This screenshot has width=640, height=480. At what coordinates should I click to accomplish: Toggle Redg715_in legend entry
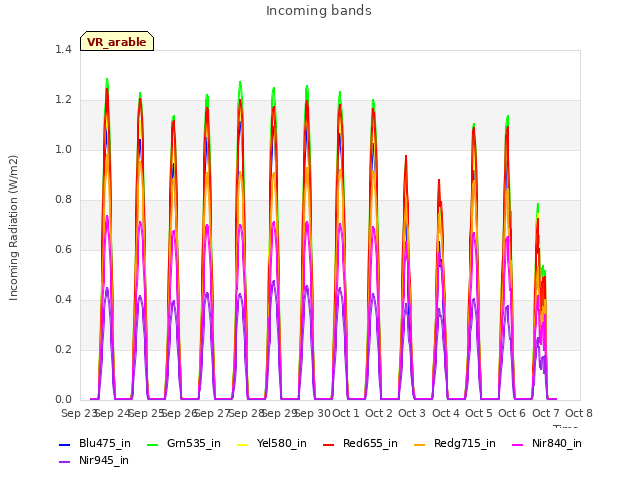(x=454, y=444)
